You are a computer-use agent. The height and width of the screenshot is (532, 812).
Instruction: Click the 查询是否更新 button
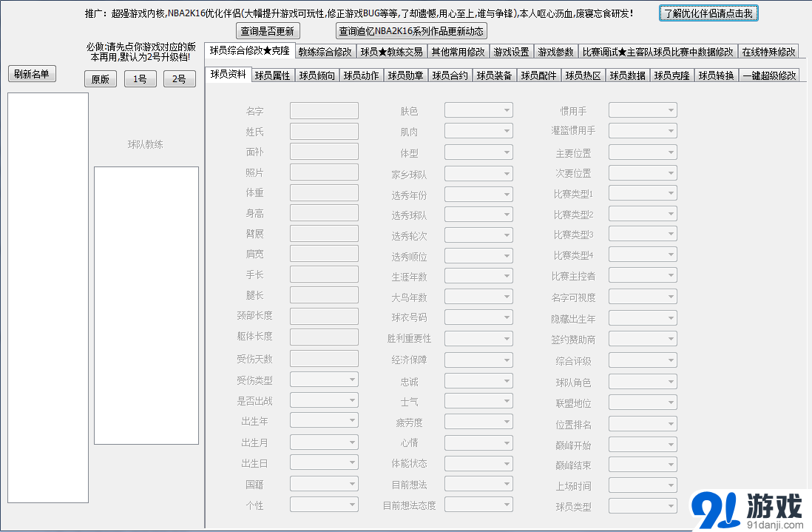pos(268,31)
